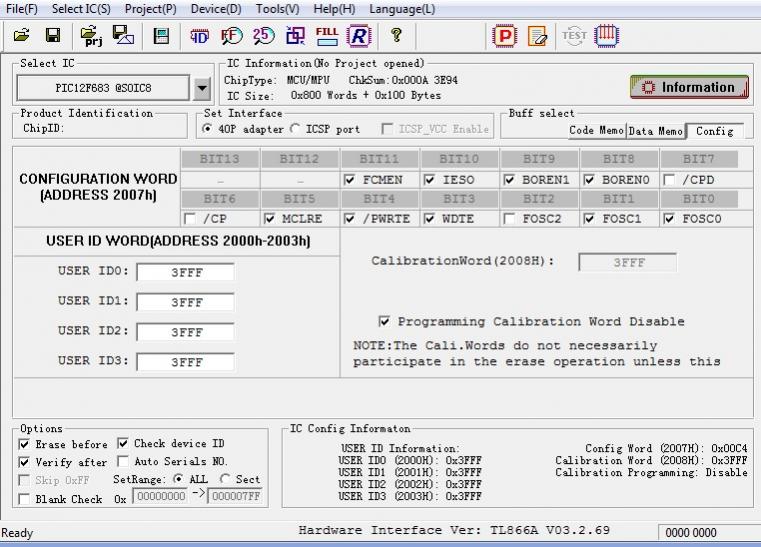Open the Device(D) menu
Screen dimensions: 761x547
tap(216, 9)
